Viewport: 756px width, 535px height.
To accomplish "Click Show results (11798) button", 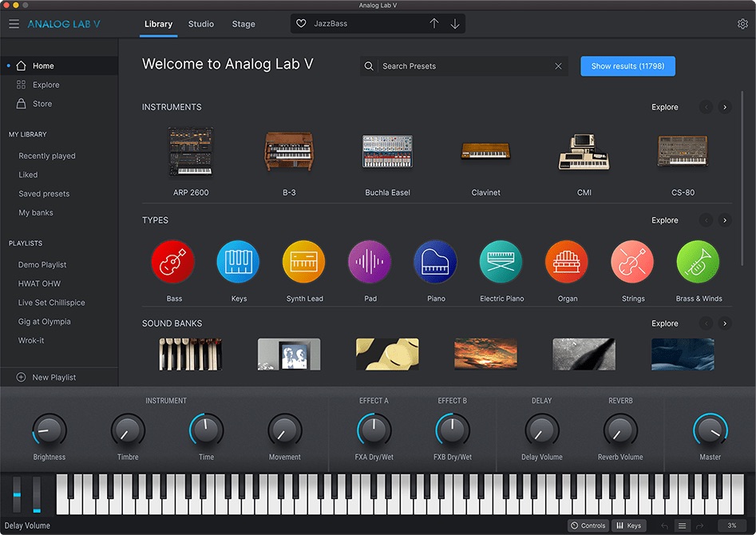I will [627, 66].
